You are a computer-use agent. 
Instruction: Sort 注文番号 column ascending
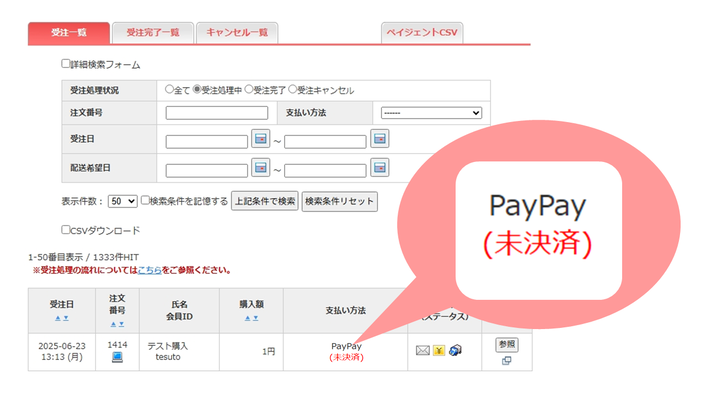(113, 324)
